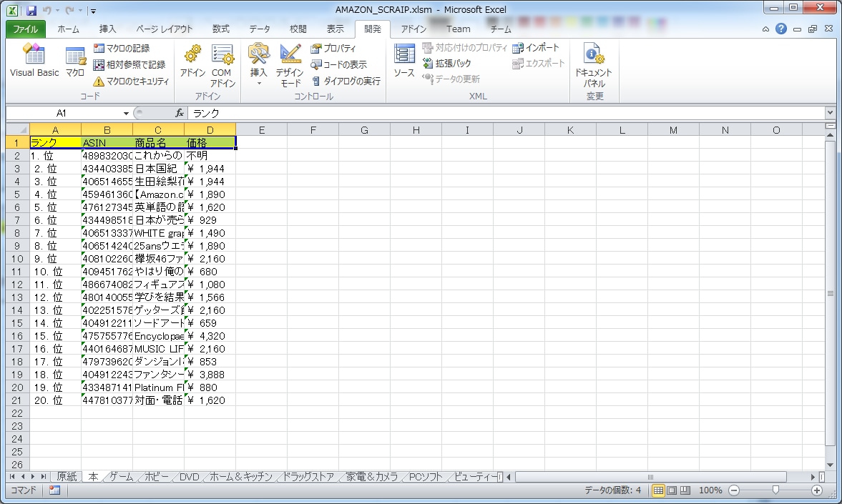The width and height of the screenshot is (842, 504).
Task: Select the 原紙 worksheet tab
Action: pos(67,477)
